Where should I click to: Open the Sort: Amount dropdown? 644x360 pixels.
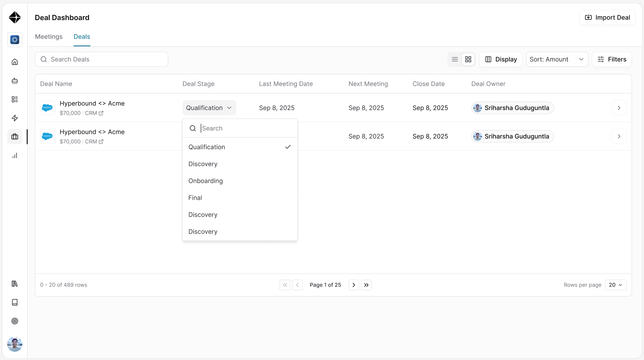point(557,59)
